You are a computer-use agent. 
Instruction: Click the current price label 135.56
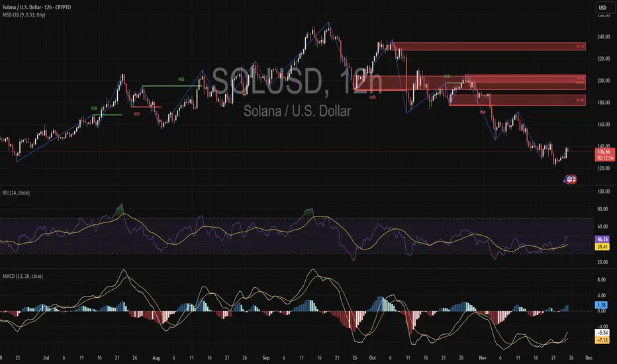[604, 152]
